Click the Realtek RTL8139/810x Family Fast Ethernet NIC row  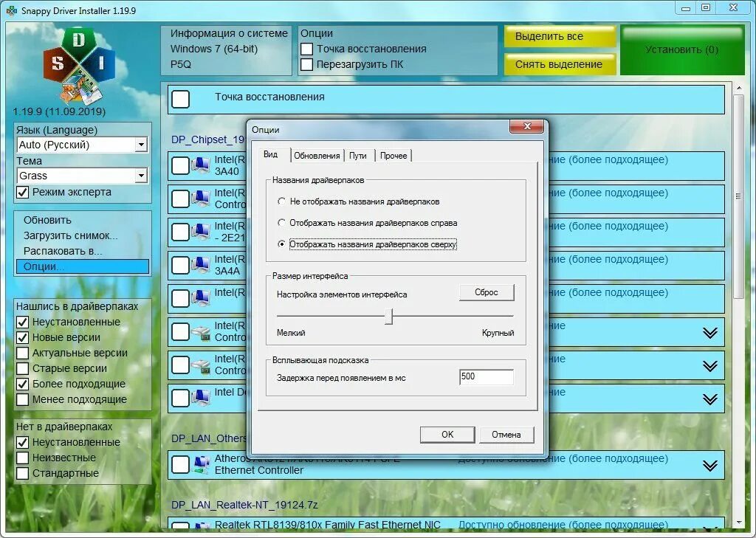click(446, 523)
